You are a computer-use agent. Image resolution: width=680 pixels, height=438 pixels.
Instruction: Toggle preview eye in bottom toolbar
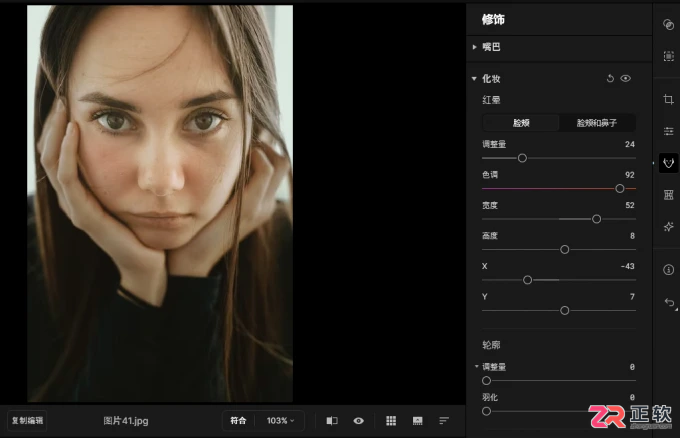click(358, 421)
